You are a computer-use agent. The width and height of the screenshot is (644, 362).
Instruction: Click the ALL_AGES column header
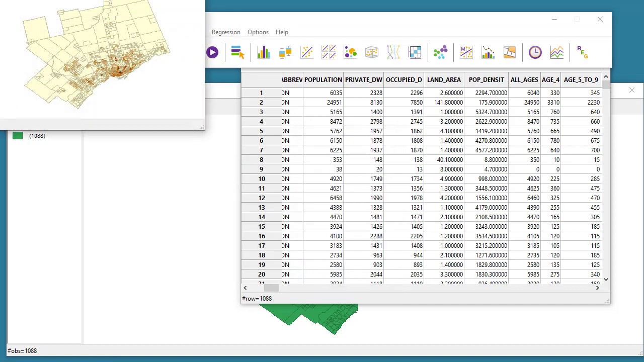(x=524, y=80)
